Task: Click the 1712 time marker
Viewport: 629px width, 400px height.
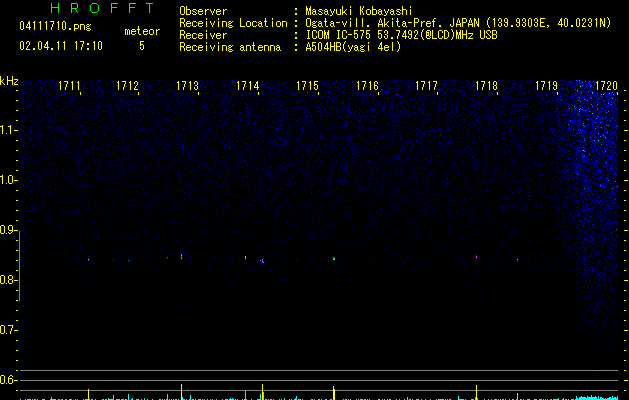Action: tap(127, 86)
